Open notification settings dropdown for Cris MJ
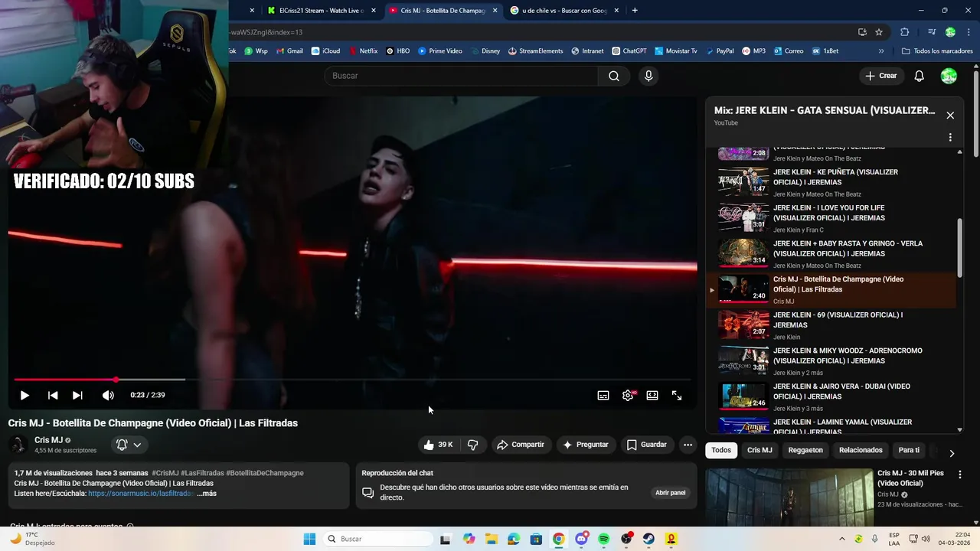This screenshot has height=551, width=980. coord(129,445)
